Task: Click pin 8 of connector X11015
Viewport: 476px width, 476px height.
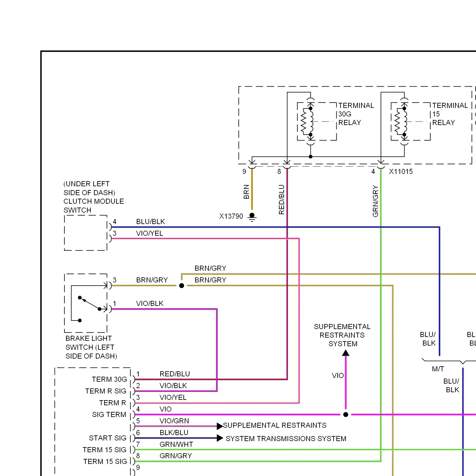Action: pos(279,172)
